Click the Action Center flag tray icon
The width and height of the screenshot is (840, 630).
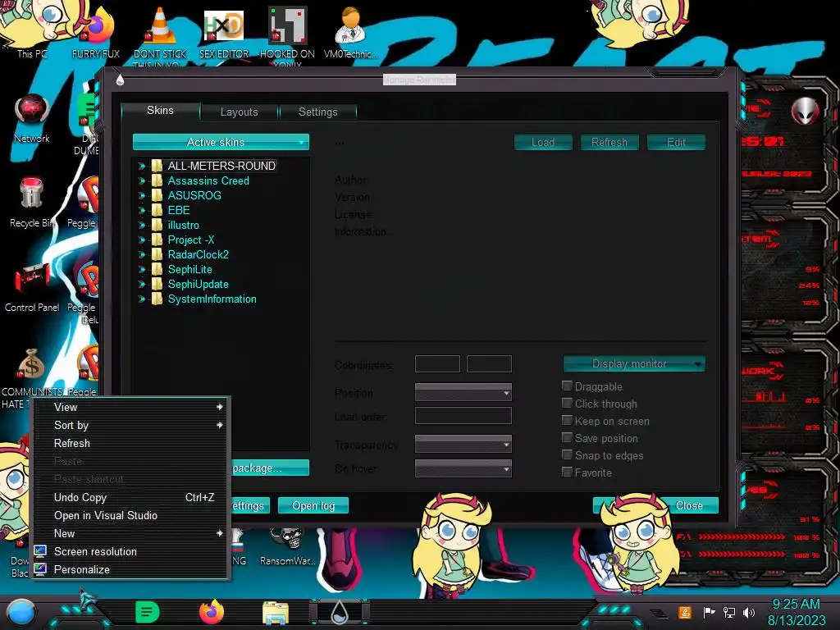pyautogui.click(x=710, y=612)
